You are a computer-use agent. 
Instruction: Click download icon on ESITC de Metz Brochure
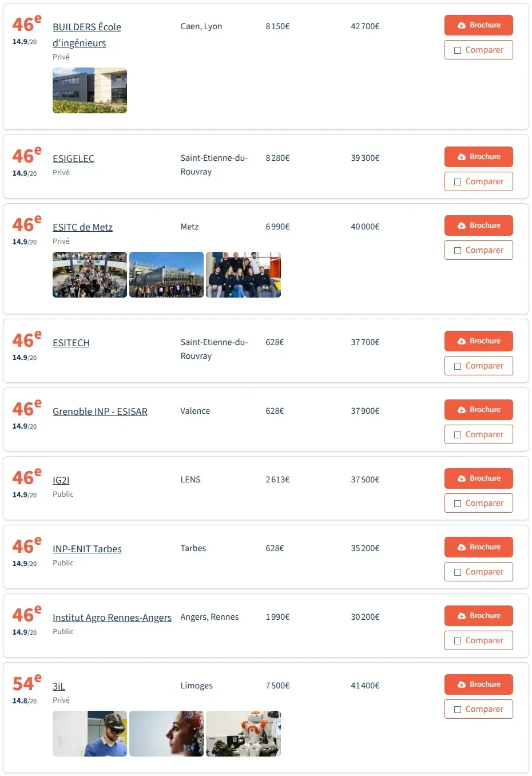(x=462, y=225)
